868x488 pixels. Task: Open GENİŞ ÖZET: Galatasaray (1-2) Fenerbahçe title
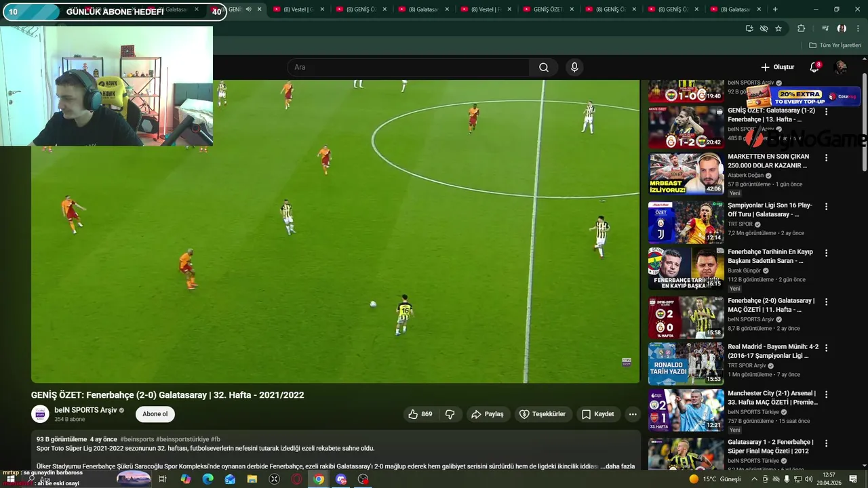[772, 115]
